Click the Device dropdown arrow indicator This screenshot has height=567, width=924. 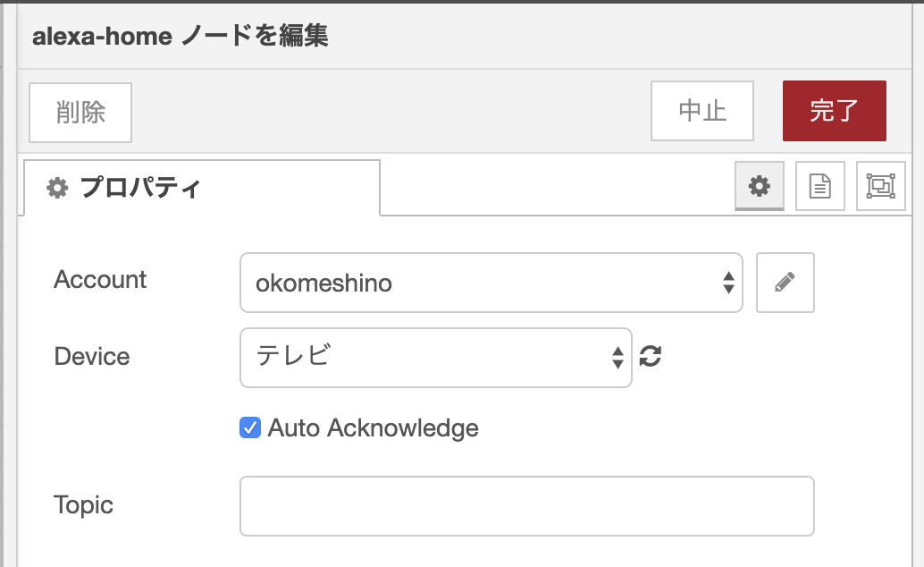[x=617, y=357]
